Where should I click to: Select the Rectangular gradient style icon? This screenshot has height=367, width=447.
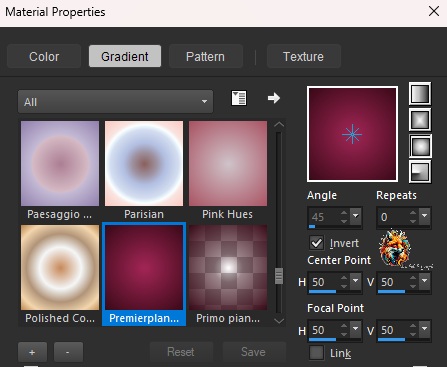point(420,120)
